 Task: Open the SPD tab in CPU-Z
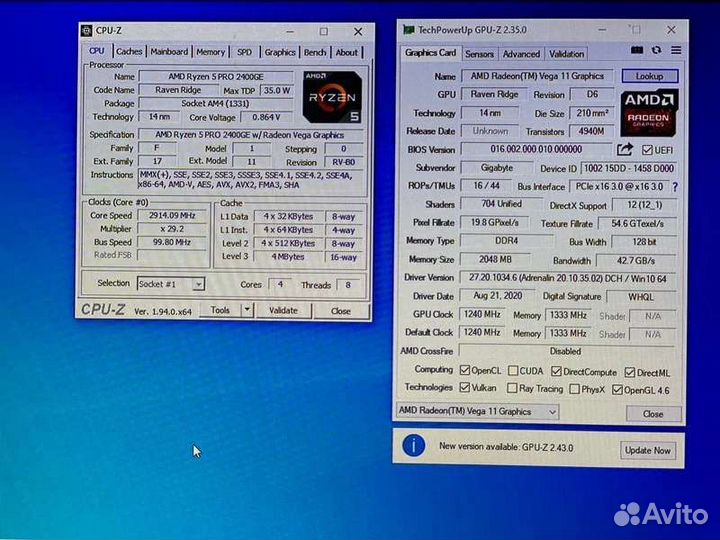[244, 52]
